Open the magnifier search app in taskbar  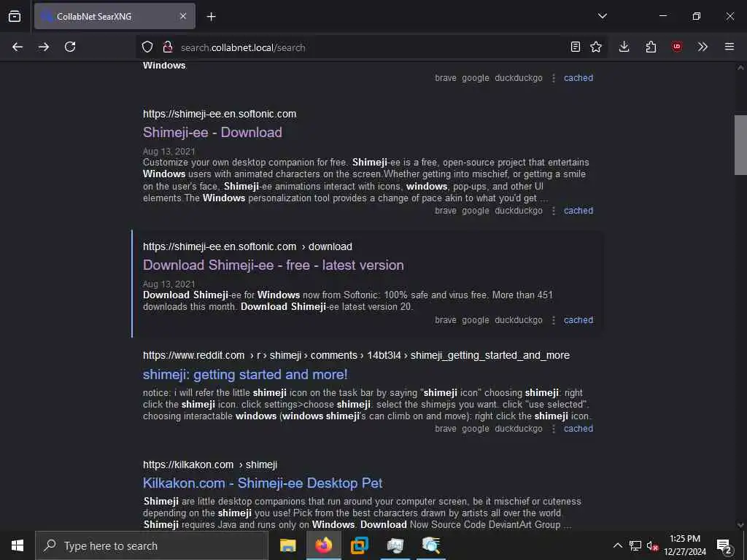[431, 545]
